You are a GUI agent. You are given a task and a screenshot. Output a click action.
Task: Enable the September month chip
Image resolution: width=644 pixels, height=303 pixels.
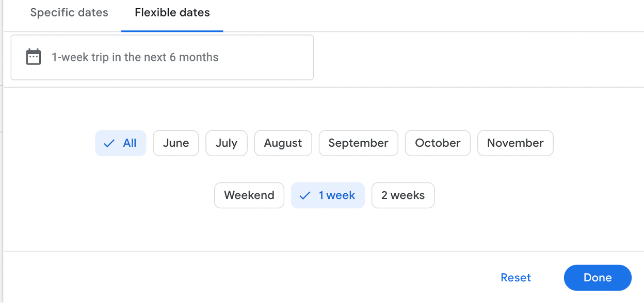pyautogui.click(x=358, y=143)
